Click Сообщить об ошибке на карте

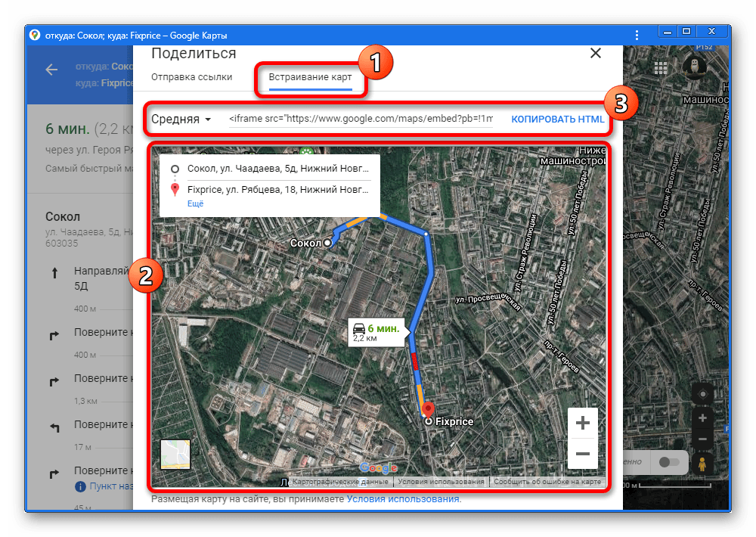coord(547,482)
